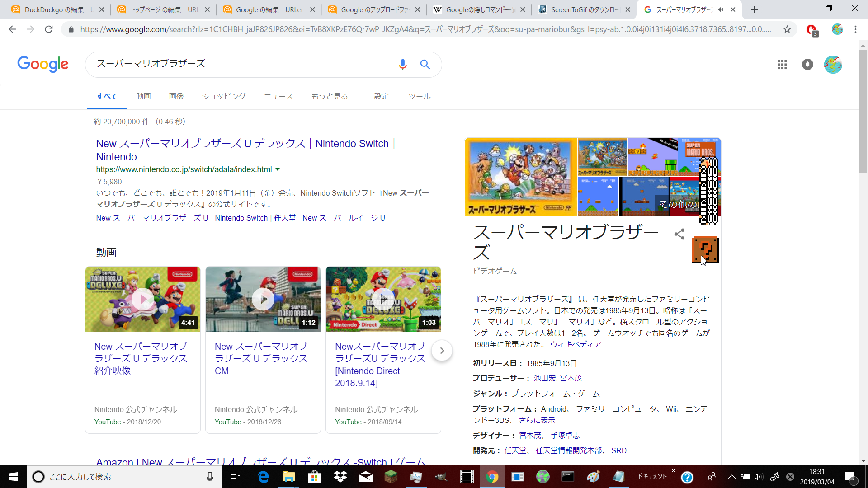Open New スーパールイージ U sitelink
This screenshot has width=868, height=488.
click(344, 218)
